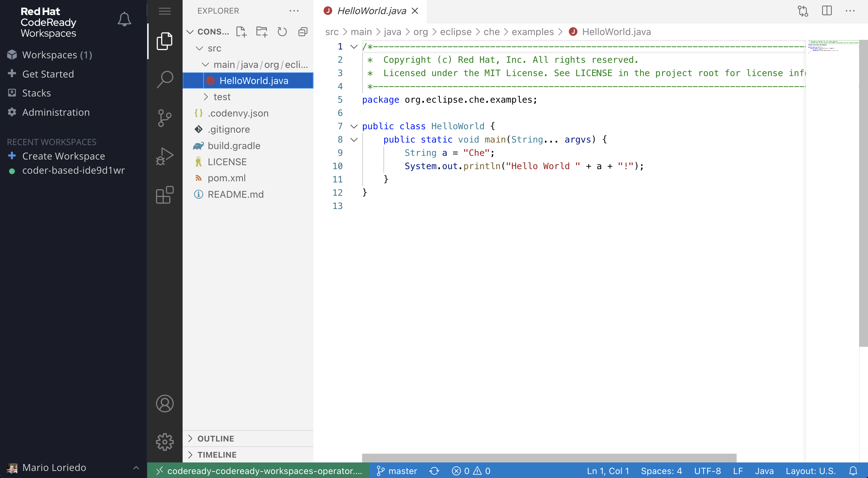The height and width of the screenshot is (478, 868).
Task: Click 'examples' breadcrumb segment
Action: click(x=533, y=32)
